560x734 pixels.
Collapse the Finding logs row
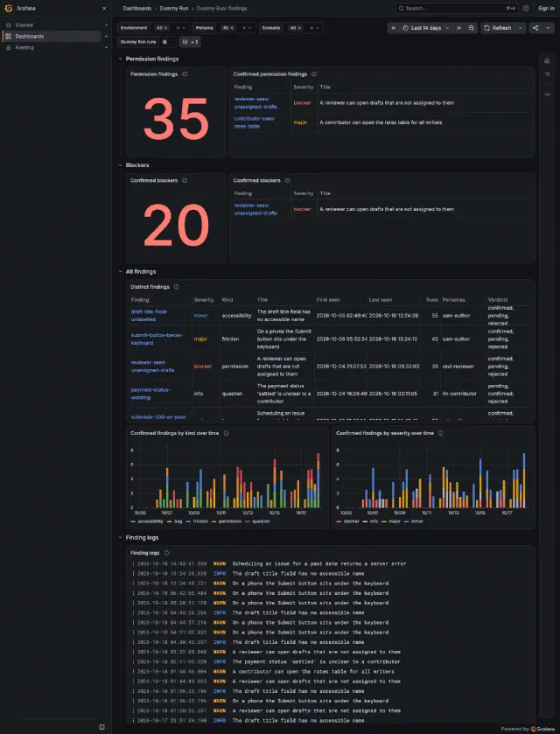coord(121,538)
